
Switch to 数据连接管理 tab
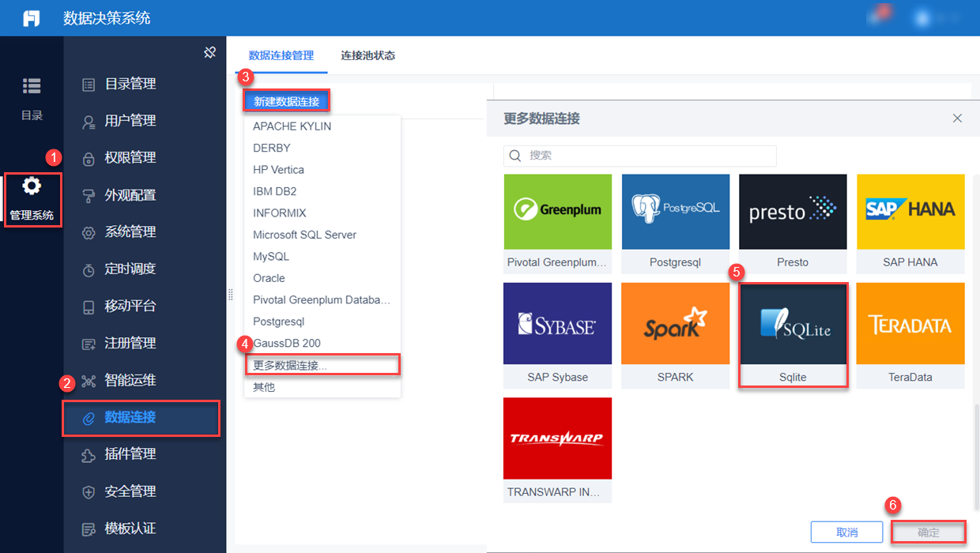click(281, 55)
